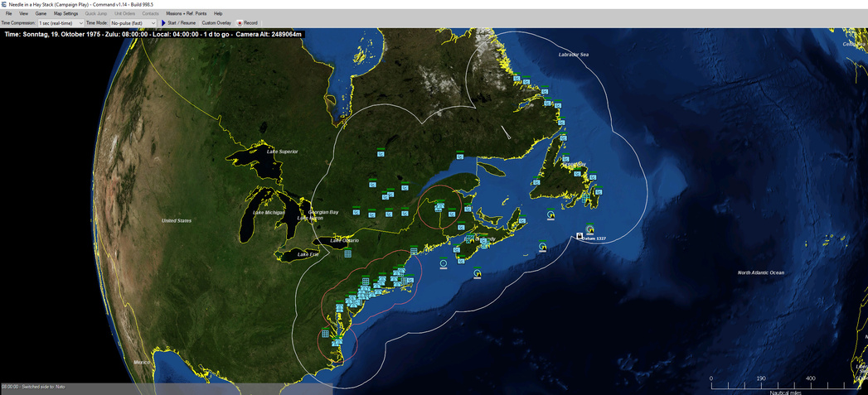Click the Datum 1327 marker icon
This screenshot has height=395, width=868.
(x=579, y=236)
